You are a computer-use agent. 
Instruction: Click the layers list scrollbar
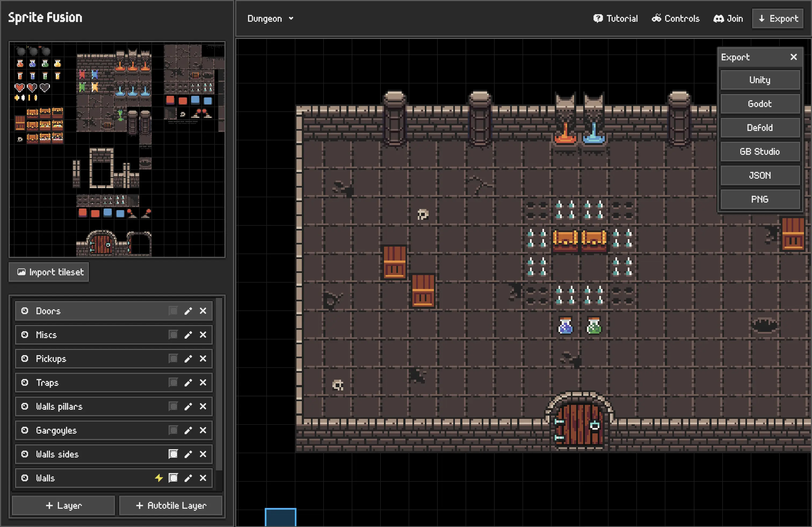[x=219, y=384]
